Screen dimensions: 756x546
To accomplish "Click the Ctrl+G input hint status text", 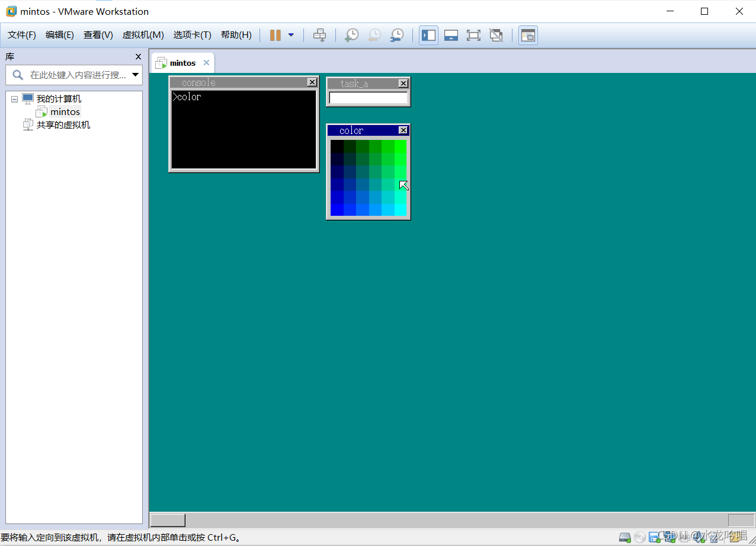I will [121, 538].
